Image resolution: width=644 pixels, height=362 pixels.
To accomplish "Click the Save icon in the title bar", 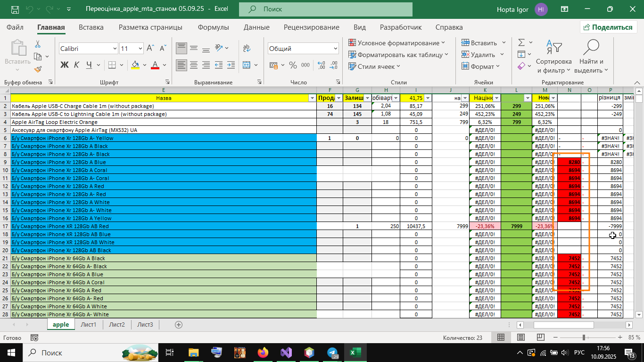I will [x=15, y=9].
